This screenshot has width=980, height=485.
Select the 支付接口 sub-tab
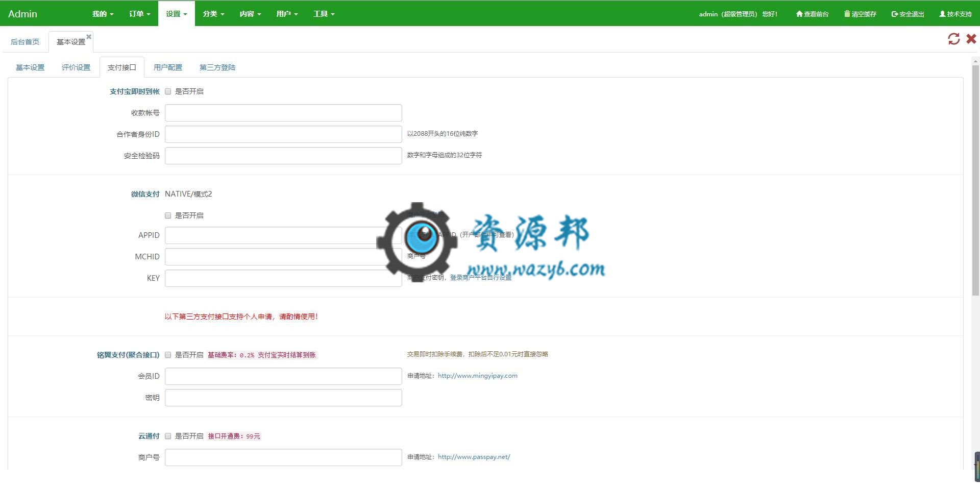pos(122,67)
